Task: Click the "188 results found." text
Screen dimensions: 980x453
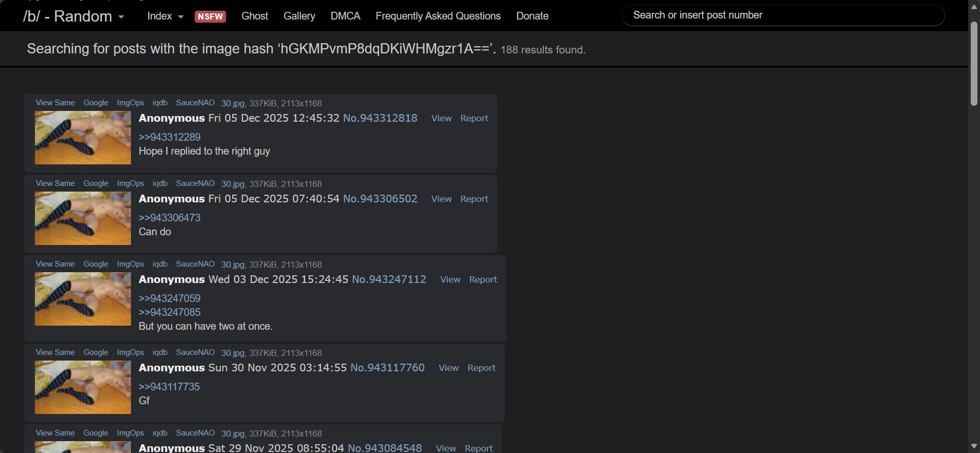Action: [x=543, y=50]
